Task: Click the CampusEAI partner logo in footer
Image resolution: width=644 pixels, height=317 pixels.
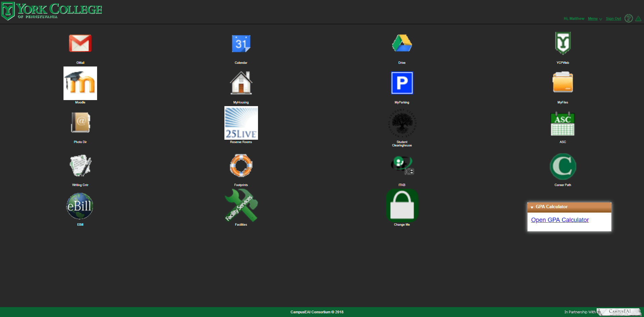Action: [619, 312]
